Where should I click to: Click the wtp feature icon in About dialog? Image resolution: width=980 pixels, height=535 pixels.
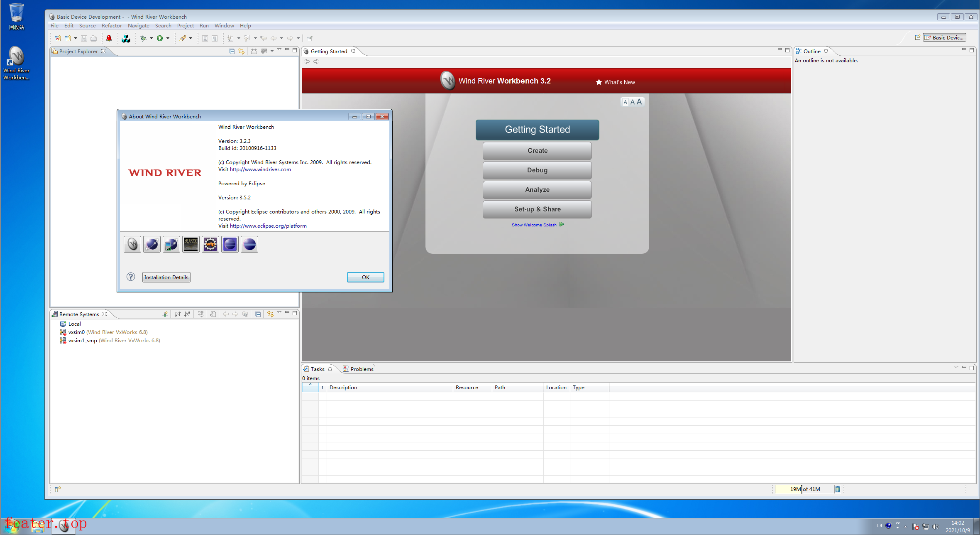pos(210,244)
